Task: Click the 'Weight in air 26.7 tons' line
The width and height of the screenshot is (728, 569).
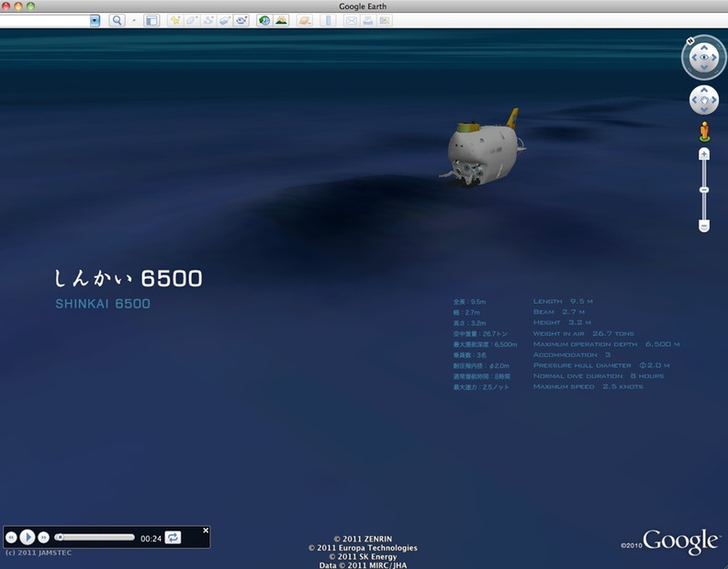Action: [583, 334]
